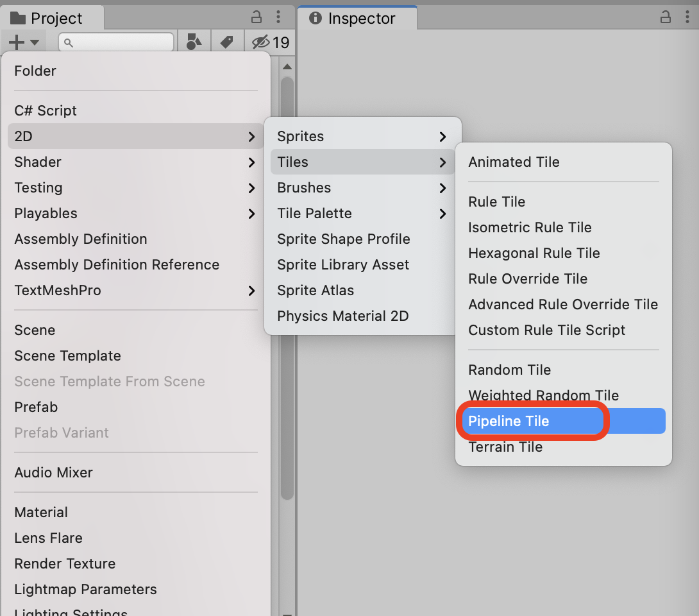Create a Weighted Random Tile

[564, 395]
